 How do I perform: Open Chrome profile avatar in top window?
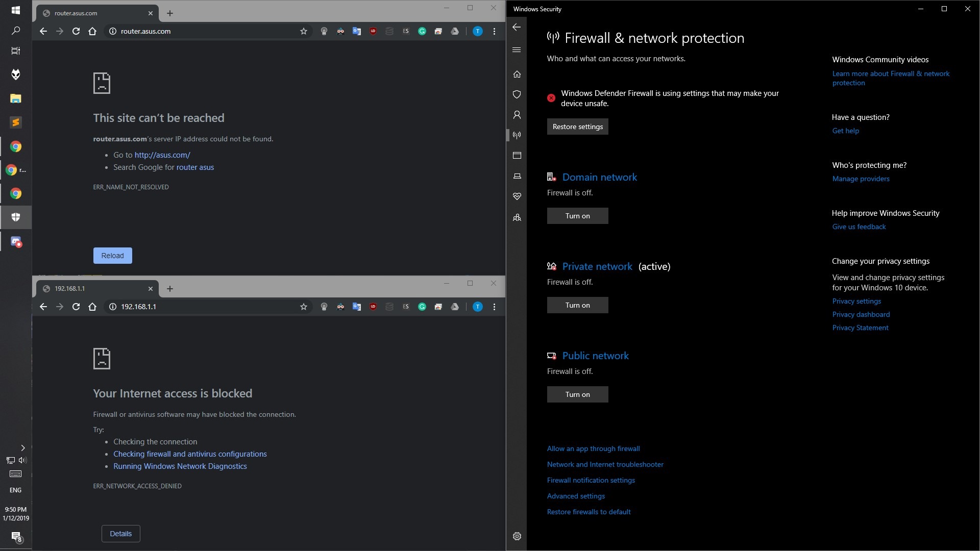478,31
